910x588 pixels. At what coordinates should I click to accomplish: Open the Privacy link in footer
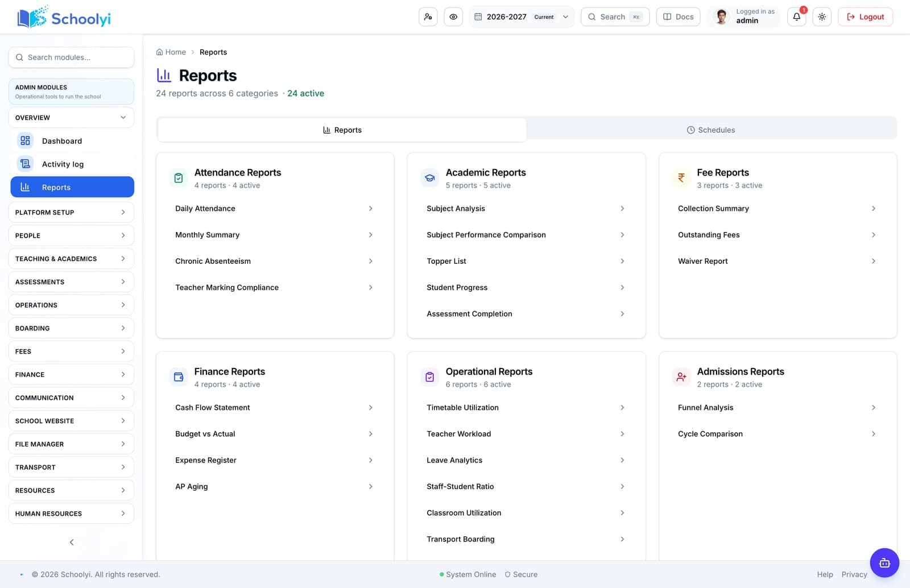(854, 574)
